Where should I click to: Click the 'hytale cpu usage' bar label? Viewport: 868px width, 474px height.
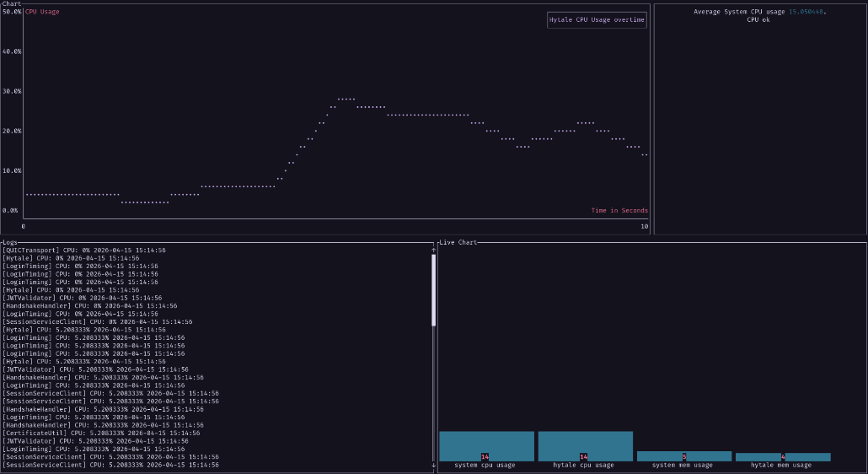tap(583, 465)
